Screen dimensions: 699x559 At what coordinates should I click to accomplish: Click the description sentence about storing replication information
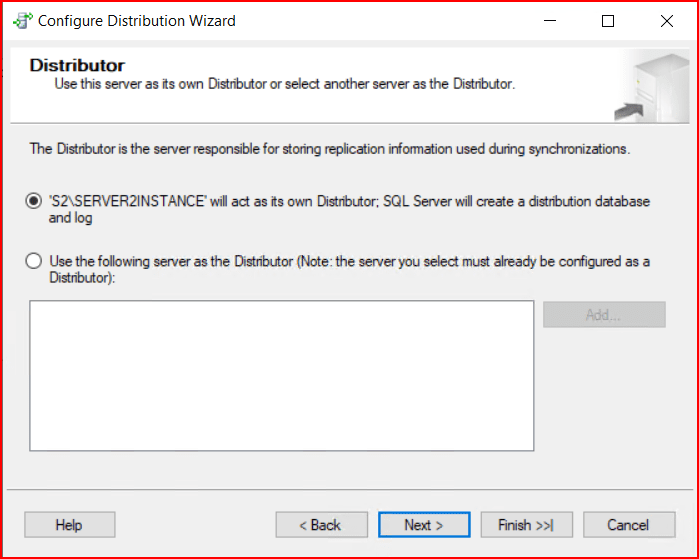coord(330,149)
